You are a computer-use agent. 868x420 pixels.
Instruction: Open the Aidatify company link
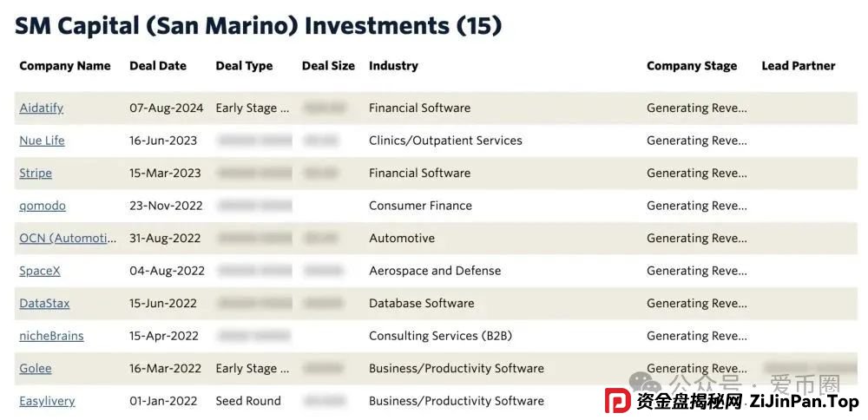coord(41,108)
